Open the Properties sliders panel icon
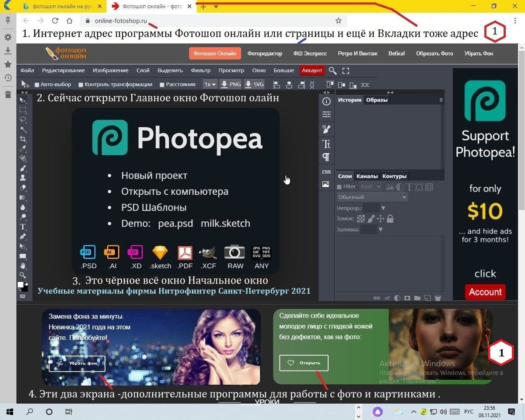 [x=326, y=115]
